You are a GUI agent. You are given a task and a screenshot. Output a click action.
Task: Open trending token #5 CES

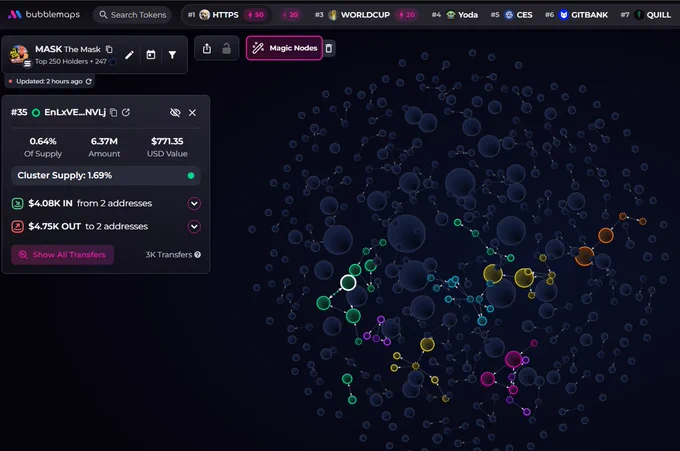coord(512,15)
